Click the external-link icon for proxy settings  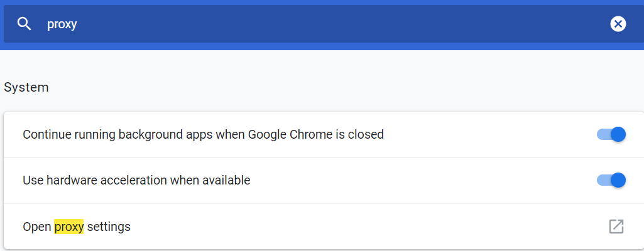tap(616, 227)
